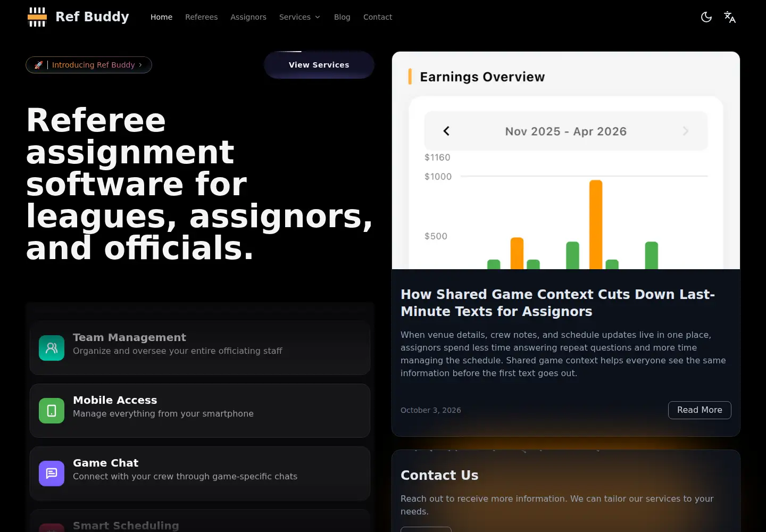This screenshot has width=766, height=532.
Task: Open the Shared Game Context article title
Action: 557,303
